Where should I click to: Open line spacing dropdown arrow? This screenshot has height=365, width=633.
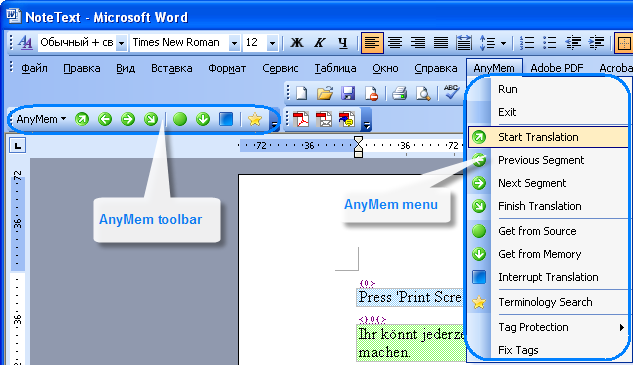(x=503, y=43)
